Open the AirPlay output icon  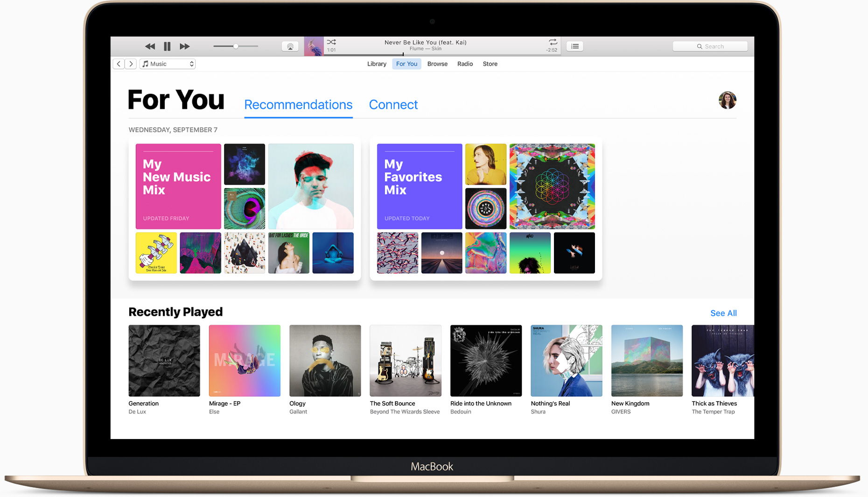tap(290, 46)
